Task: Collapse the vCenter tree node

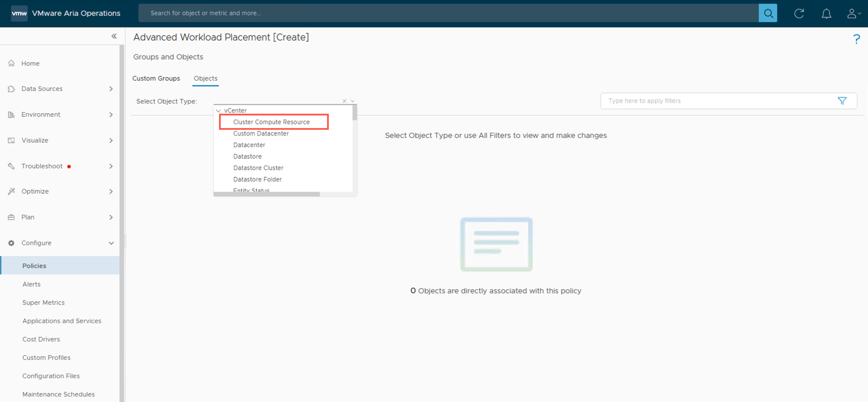Action: coord(218,111)
